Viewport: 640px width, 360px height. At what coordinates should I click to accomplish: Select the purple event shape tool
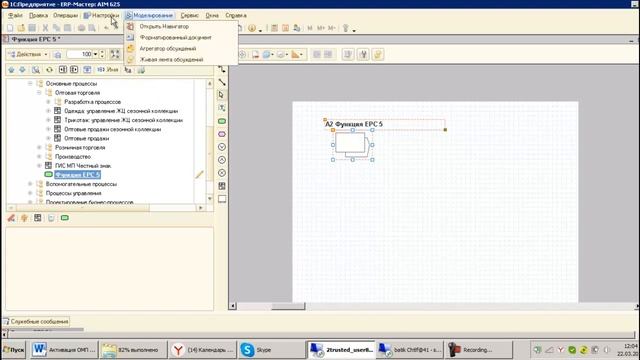222,134
